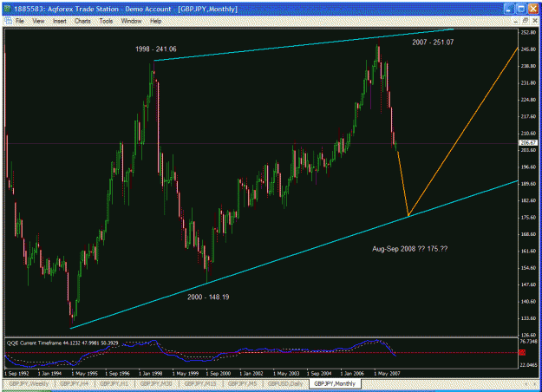
Task: Click the chart document icon beside File menu
Action: (x=8, y=21)
